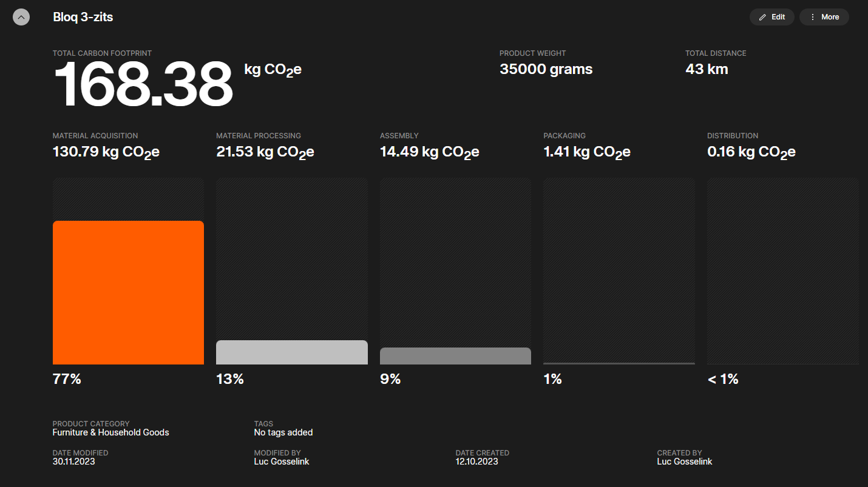
Task: Select the orange Material Acquisition bar
Action: pos(128,292)
